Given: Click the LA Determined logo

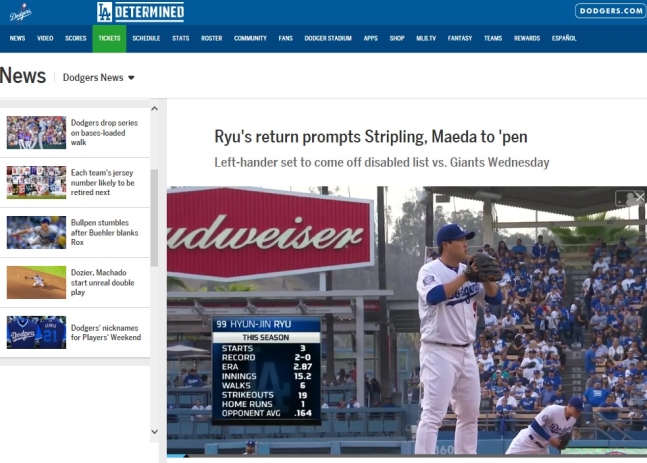Looking at the screenshot, I should [141, 12].
